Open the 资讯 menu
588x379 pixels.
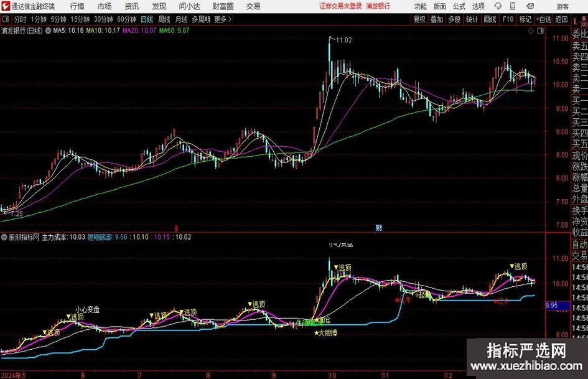132,6
